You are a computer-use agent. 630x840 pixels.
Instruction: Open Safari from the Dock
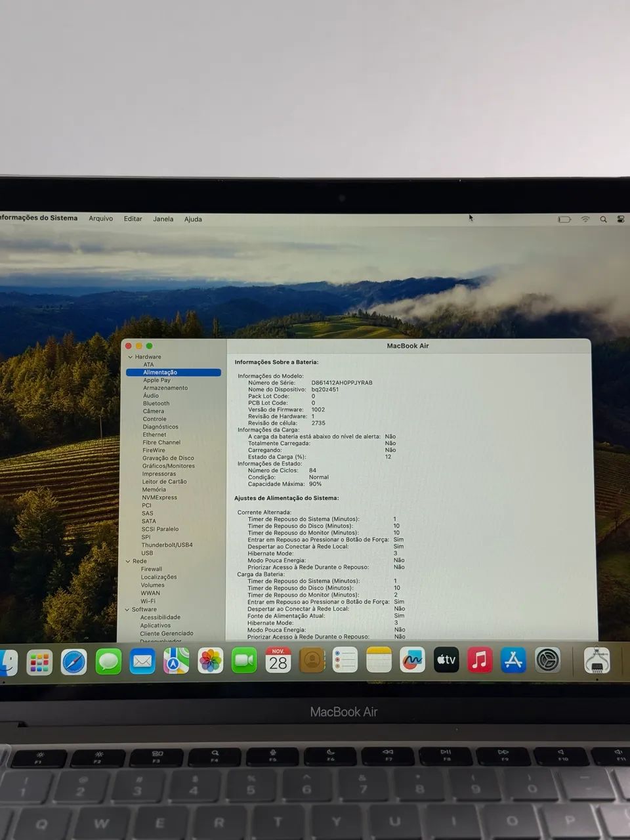point(74,661)
